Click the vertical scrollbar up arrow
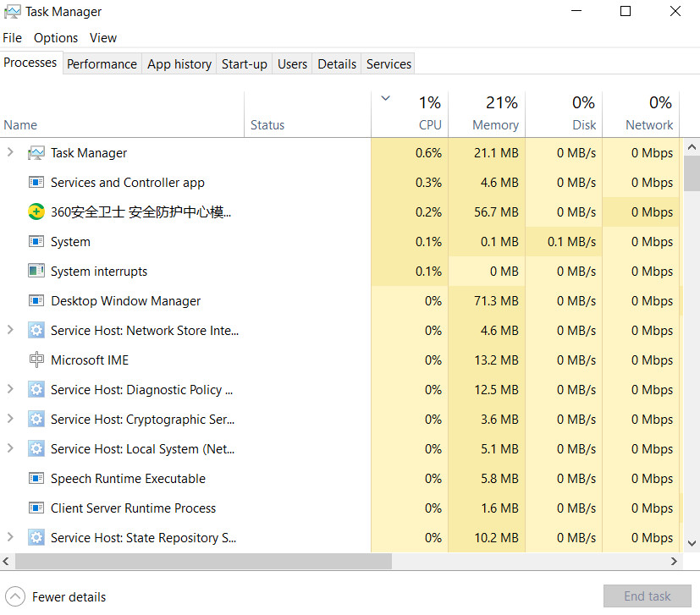The image size is (700, 615). click(692, 147)
